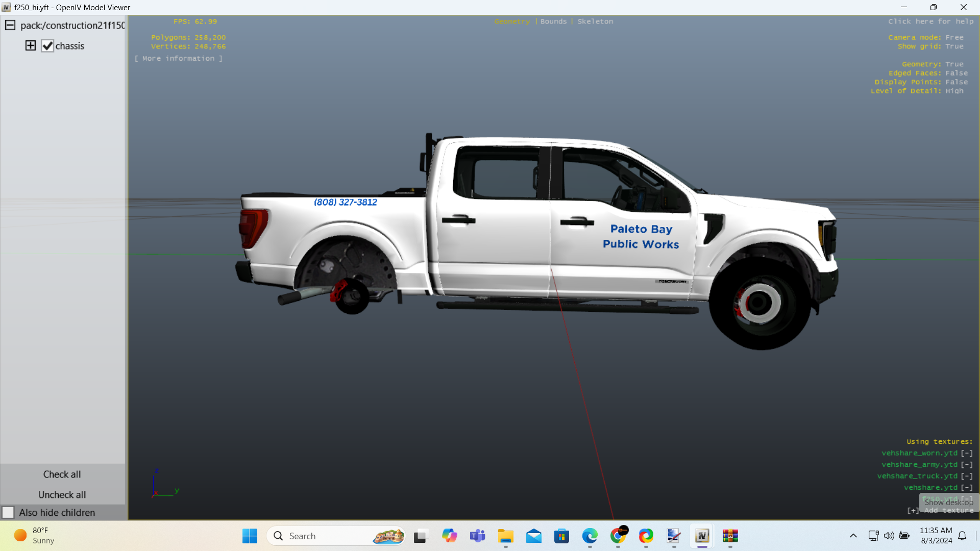Expand the More information section

179,59
